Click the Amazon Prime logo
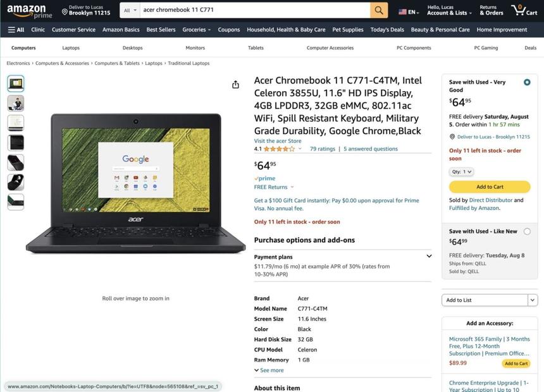This screenshot has width=544, height=392. pyautogui.click(x=27, y=11)
